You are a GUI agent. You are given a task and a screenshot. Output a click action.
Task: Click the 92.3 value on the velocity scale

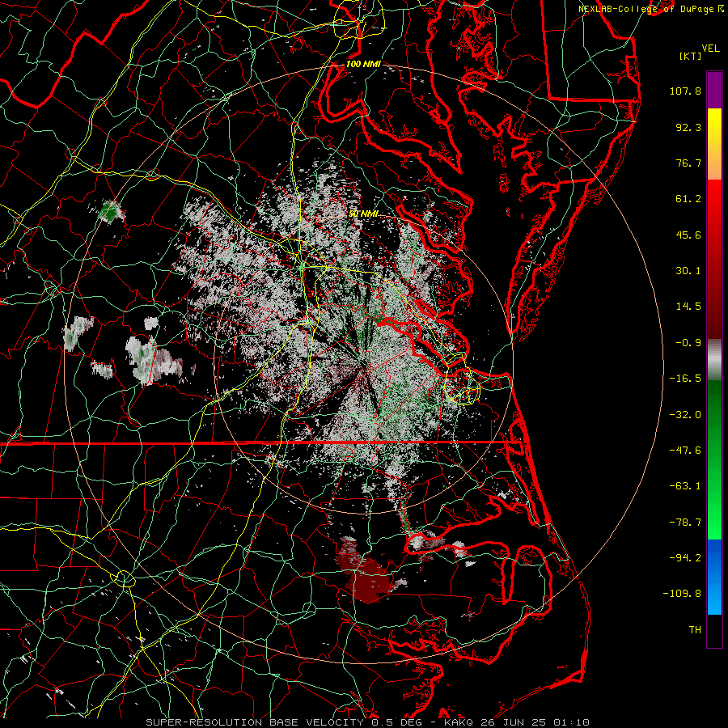point(688,127)
